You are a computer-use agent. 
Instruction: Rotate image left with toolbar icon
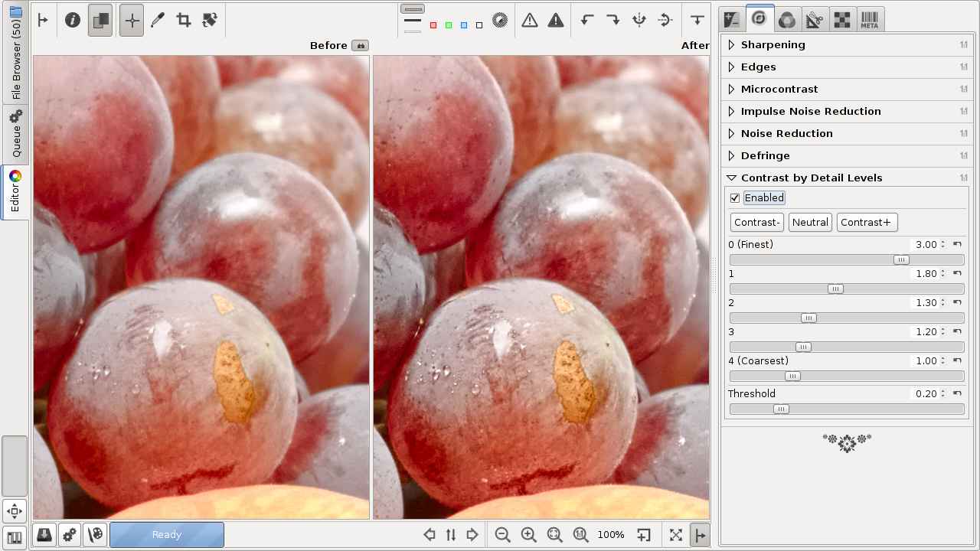(587, 21)
